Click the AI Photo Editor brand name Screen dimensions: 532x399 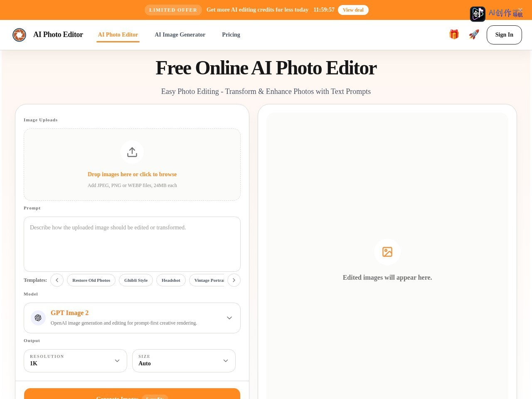[x=58, y=34]
